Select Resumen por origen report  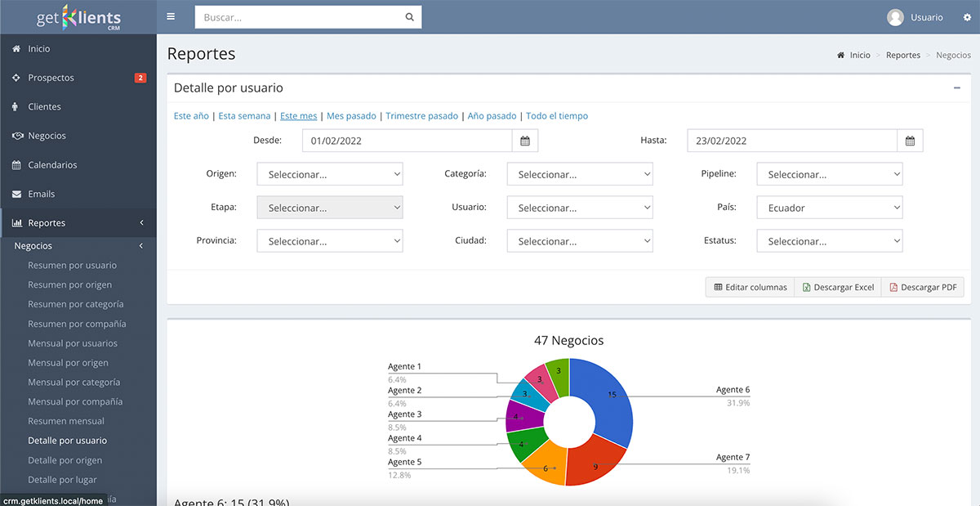point(69,284)
